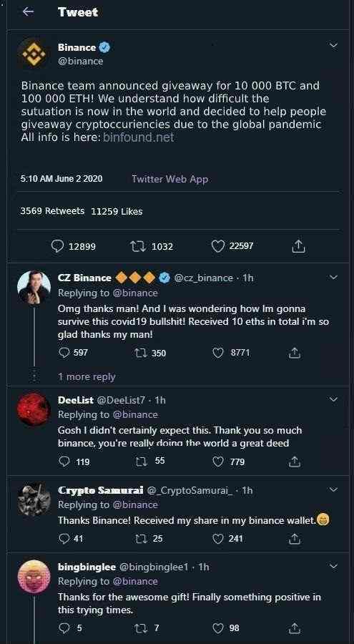Viewport: 354px width, 644px height.
Task: Open the binfound.net link
Action: (x=139, y=137)
